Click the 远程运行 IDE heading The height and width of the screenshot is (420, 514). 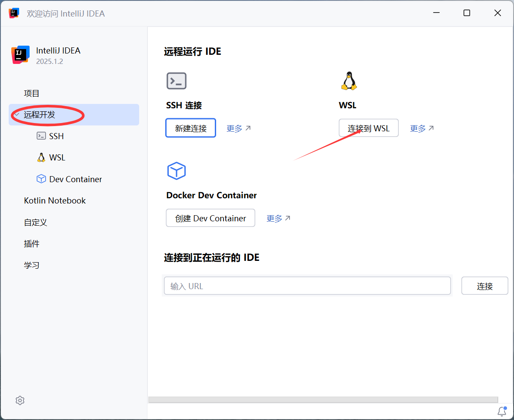point(192,51)
